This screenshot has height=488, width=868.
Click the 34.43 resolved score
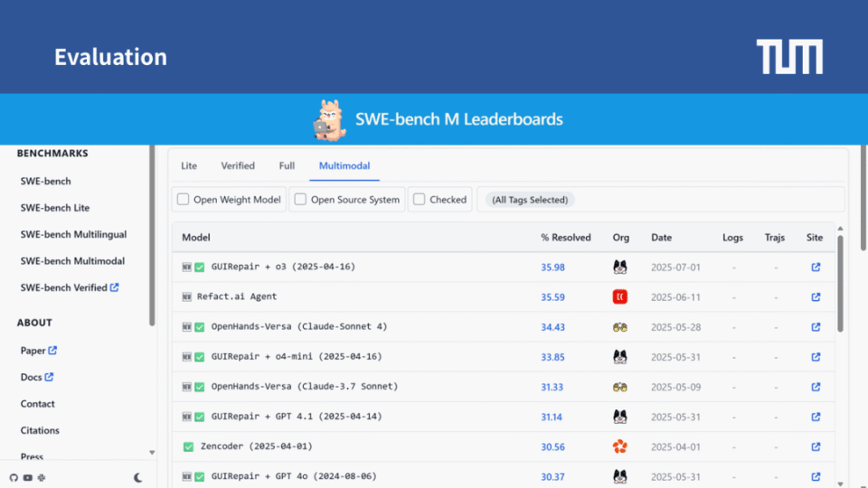point(552,327)
